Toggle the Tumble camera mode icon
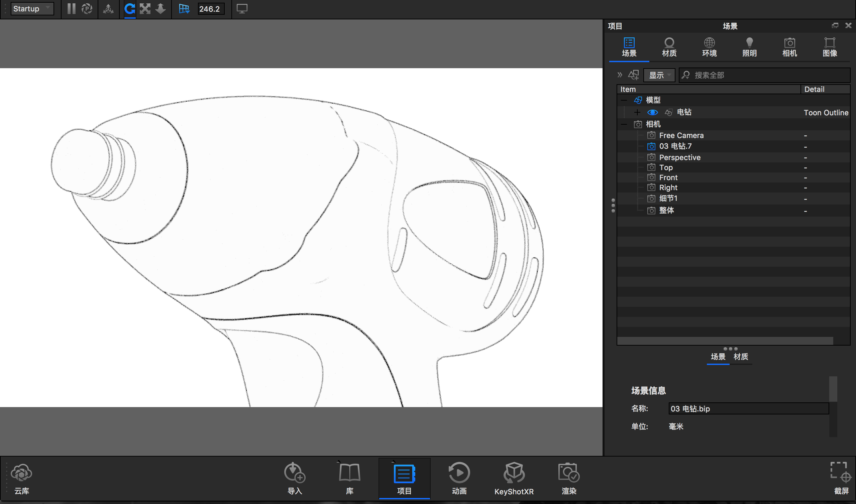The width and height of the screenshot is (856, 504). [x=130, y=9]
